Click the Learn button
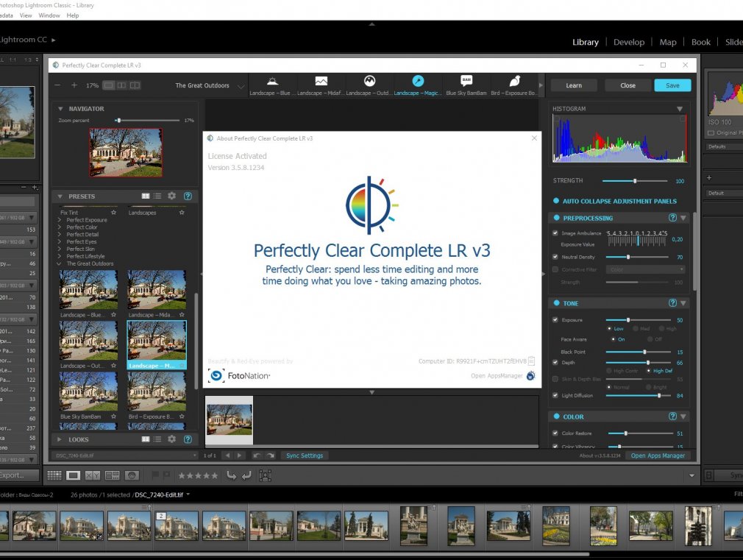Screen dimensions: 743x560 573,85
